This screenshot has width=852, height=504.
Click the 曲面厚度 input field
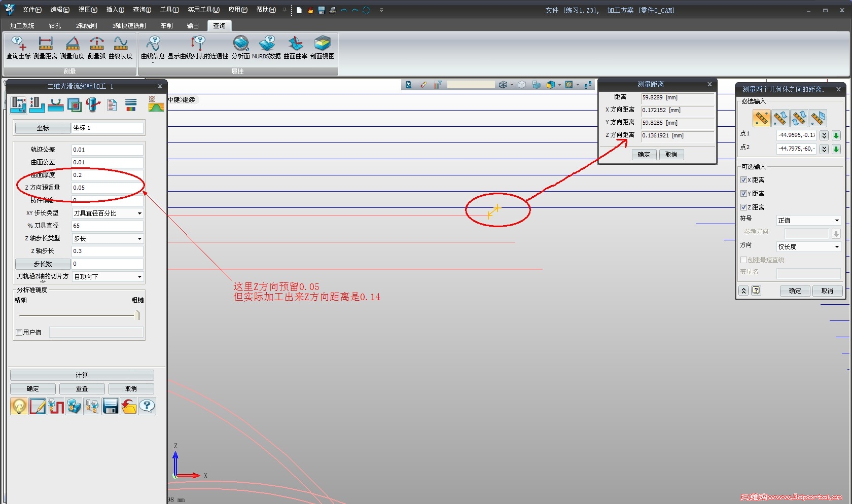point(107,175)
